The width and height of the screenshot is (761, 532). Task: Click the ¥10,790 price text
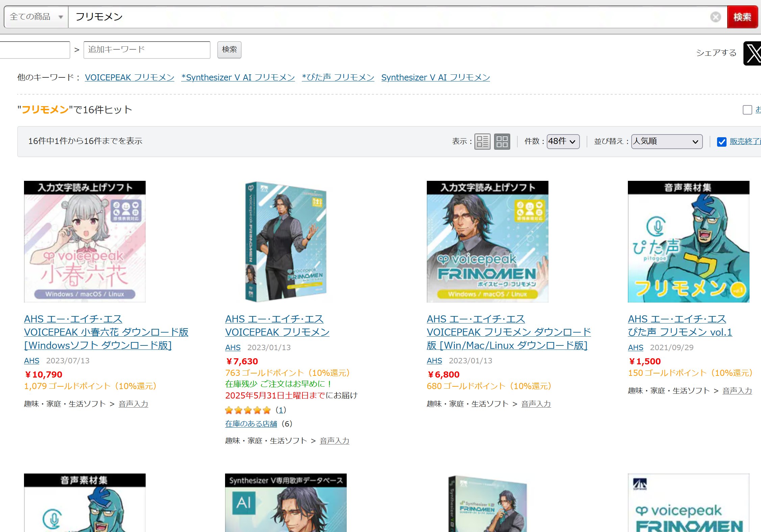coord(43,374)
